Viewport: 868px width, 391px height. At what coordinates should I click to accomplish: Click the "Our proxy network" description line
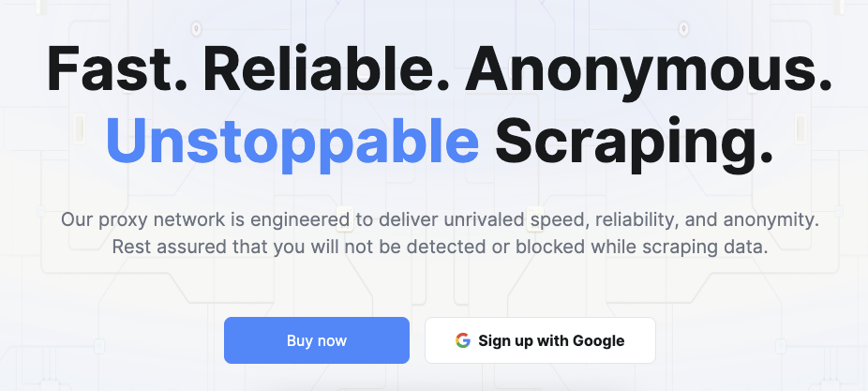(x=440, y=219)
